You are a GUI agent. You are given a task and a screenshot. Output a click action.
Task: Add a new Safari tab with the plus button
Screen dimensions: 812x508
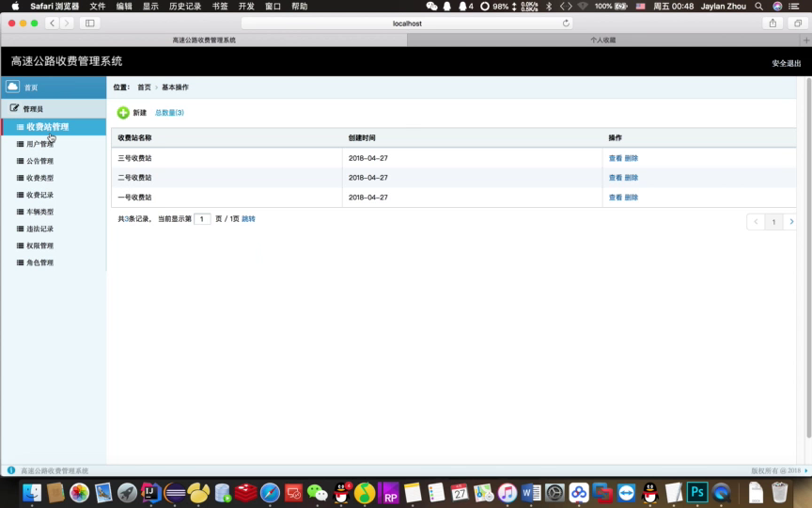click(805, 40)
